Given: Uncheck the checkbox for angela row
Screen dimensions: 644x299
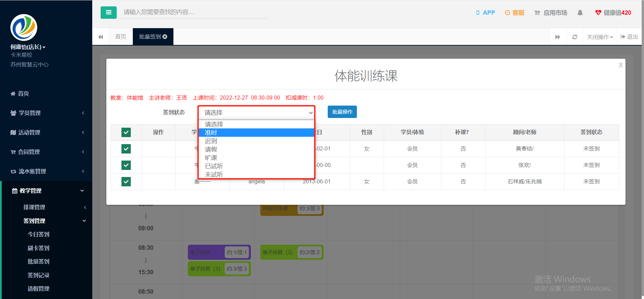Looking at the screenshot, I should point(126,182).
